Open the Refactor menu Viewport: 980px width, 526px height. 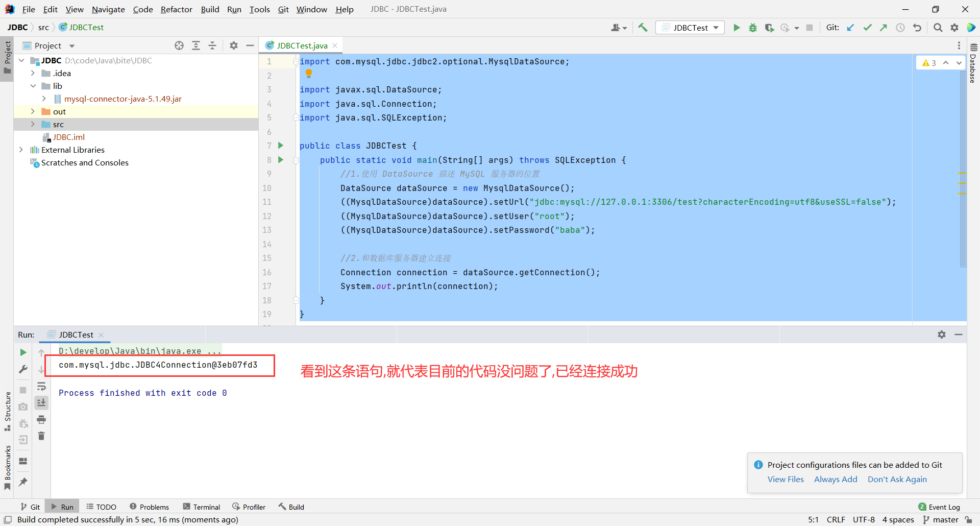click(176, 9)
